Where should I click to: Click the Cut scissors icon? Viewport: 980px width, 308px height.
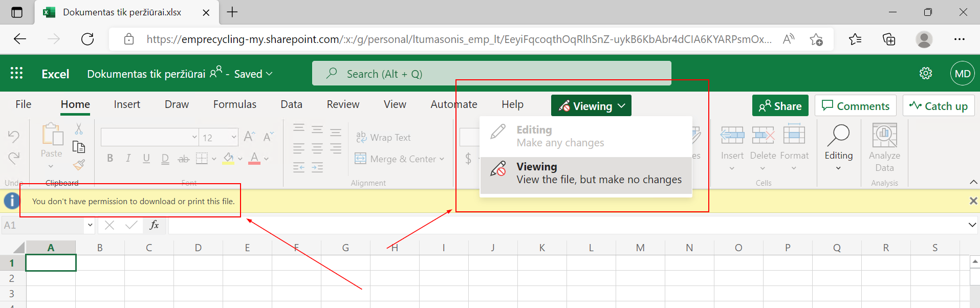[x=79, y=129]
